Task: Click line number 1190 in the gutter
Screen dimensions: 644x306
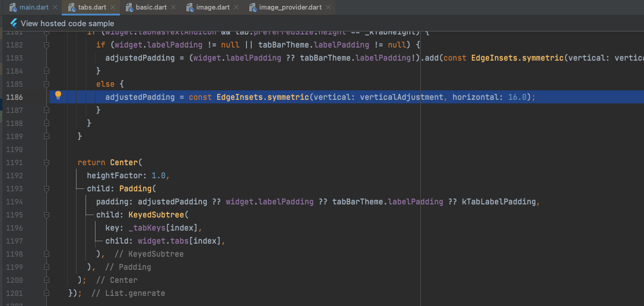Action: [15, 149]
